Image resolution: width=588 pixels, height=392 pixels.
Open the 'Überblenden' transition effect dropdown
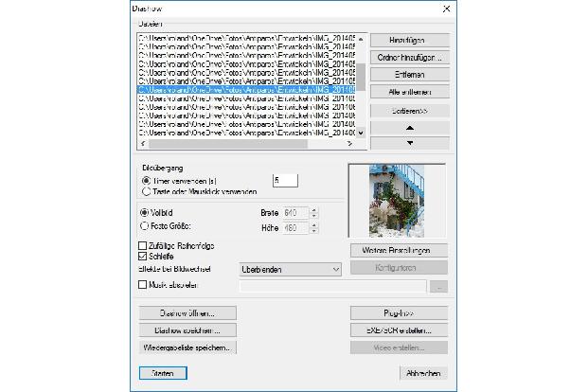[x=291, y=269]
